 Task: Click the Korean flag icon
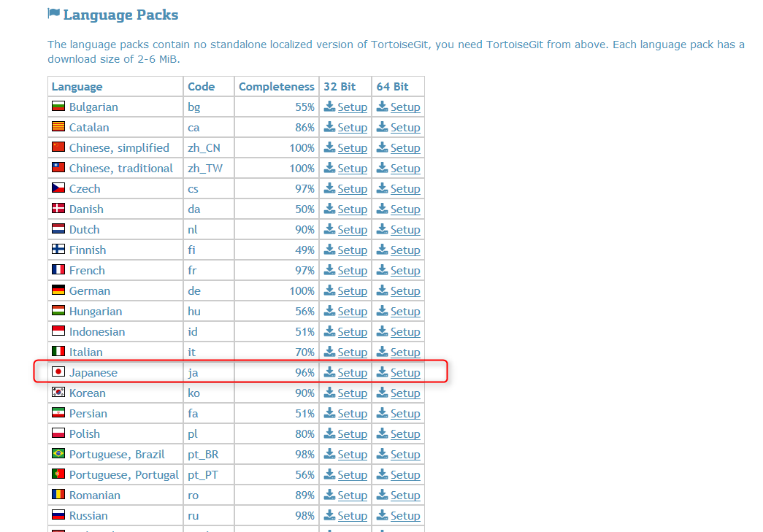pos(58,393)
